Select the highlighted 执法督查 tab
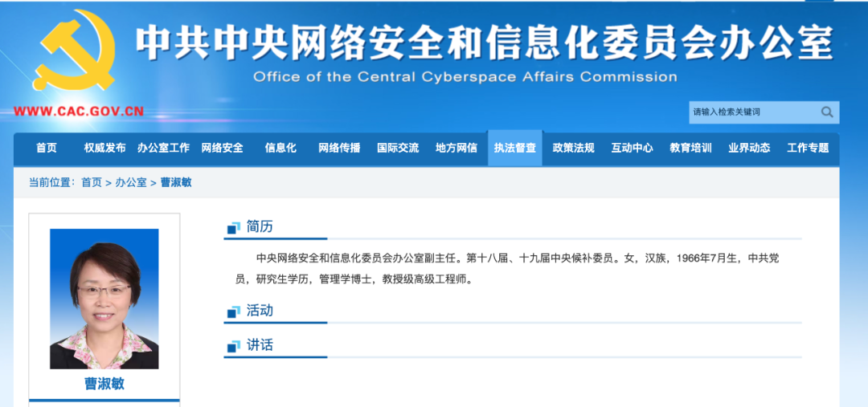The width and height of the screenshot is (868, 407). (515, 148)
